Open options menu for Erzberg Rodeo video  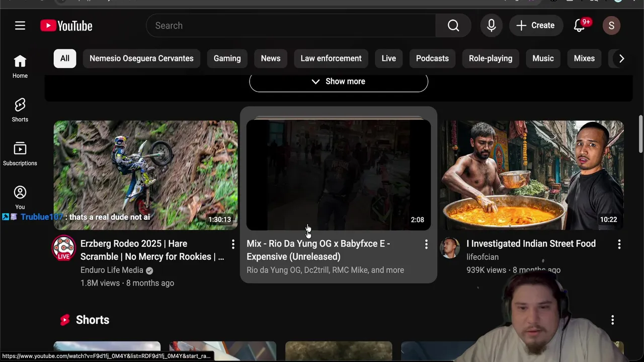[x=232, y=244]
